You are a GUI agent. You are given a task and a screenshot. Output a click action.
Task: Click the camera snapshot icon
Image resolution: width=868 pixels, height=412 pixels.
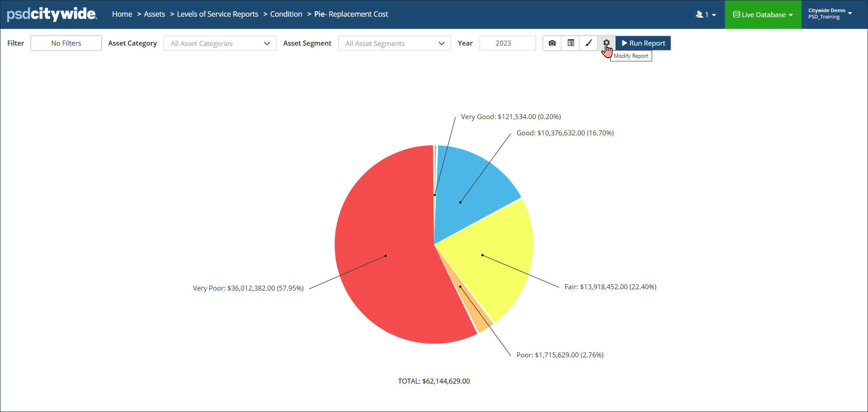click(x=552, y=43)
